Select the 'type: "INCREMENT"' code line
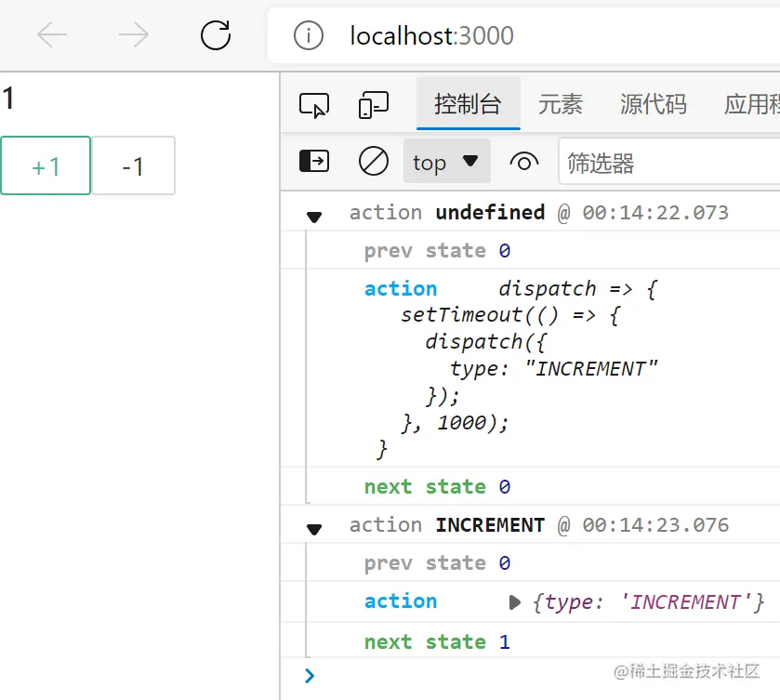Screen dimensions: 780x700 coord(554,369)
